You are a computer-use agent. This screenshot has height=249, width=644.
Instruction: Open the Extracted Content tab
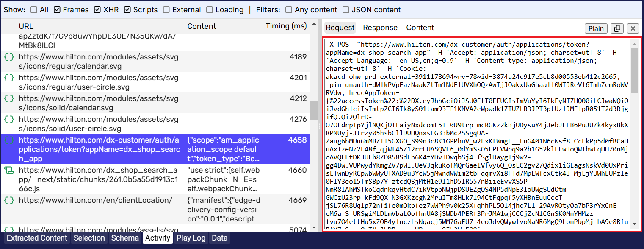pyautogui.click(x=37, y=238)
